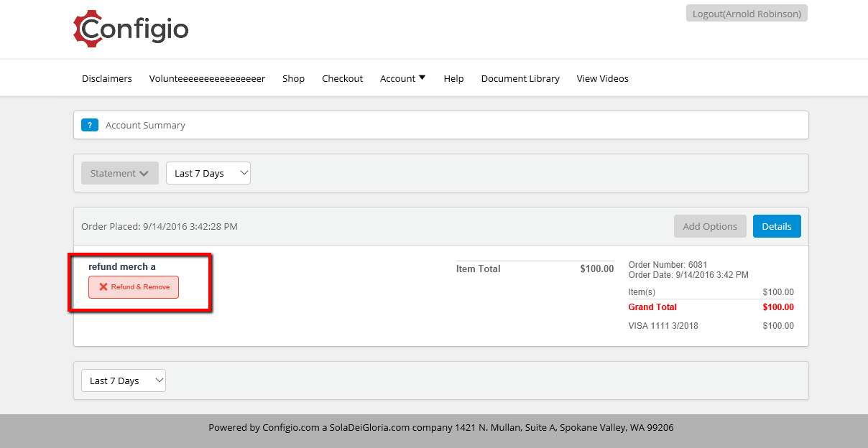Click the blue Details button
Screen dimensions: 868x448
pos(777,226)
